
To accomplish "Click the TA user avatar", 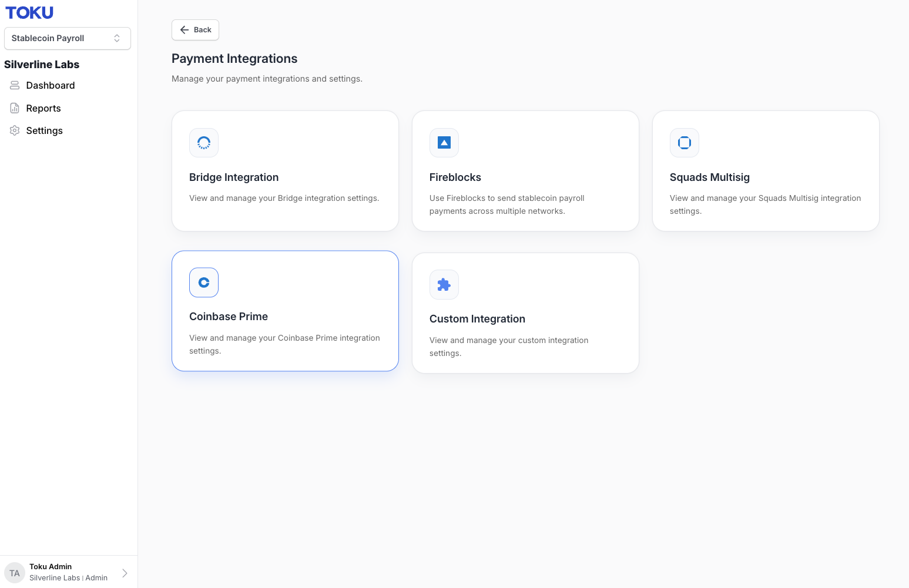I will pos(15,573).
